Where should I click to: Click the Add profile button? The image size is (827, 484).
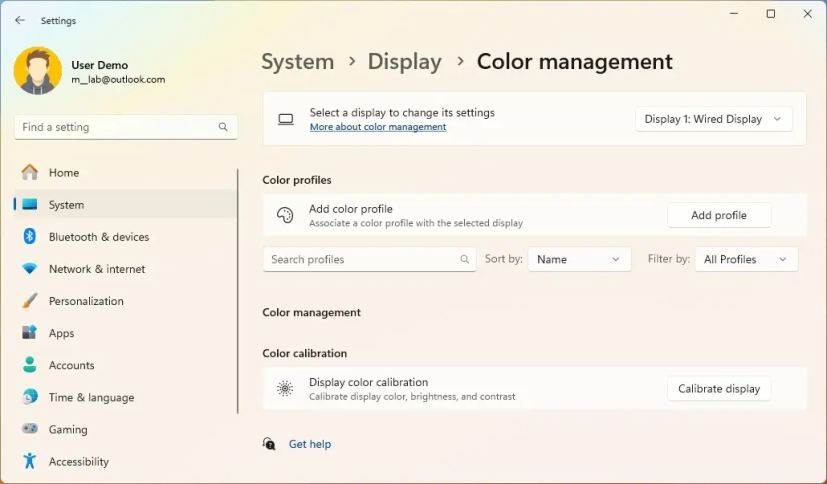click(x=718, y=215)
